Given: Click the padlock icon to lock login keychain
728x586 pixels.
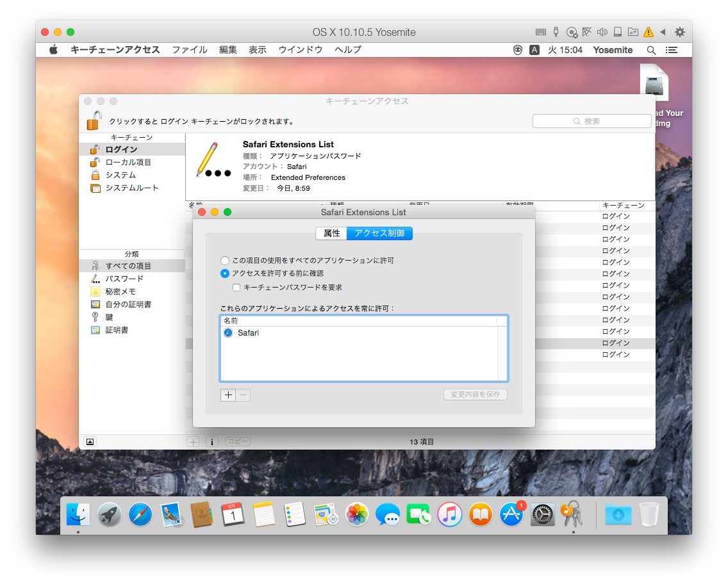Looking at the screenshot, I should coord(94,120).
